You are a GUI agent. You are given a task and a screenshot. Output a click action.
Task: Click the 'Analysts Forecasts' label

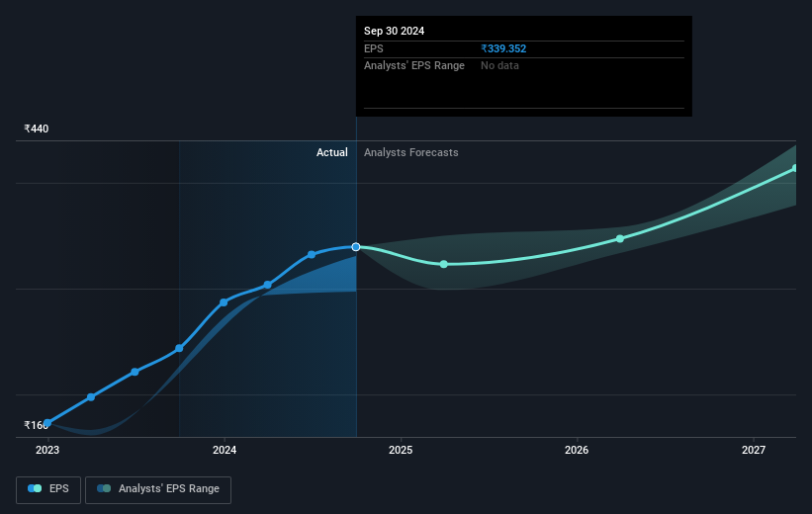[411, 152]
